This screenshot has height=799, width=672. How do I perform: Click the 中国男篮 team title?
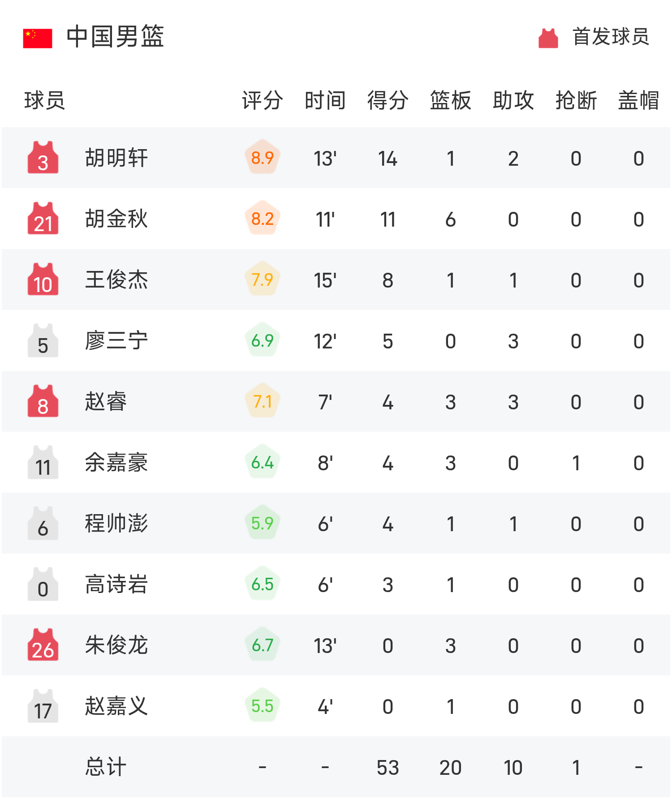pyautogui.click(x=115, y=37)
